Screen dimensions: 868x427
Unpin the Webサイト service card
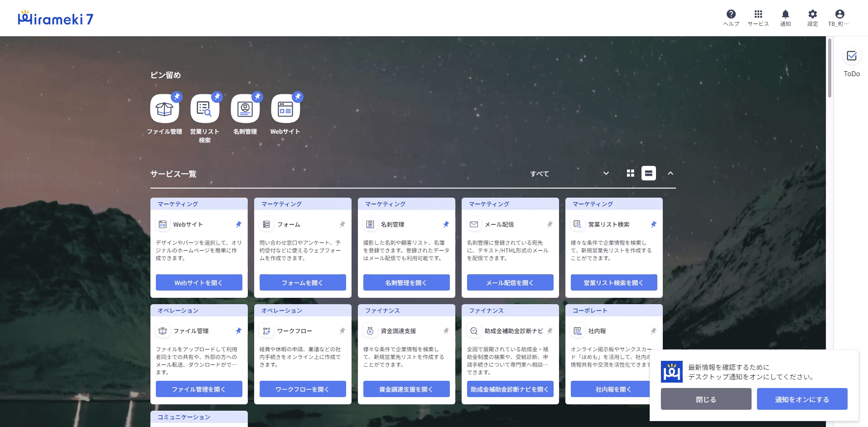(239, 224)
